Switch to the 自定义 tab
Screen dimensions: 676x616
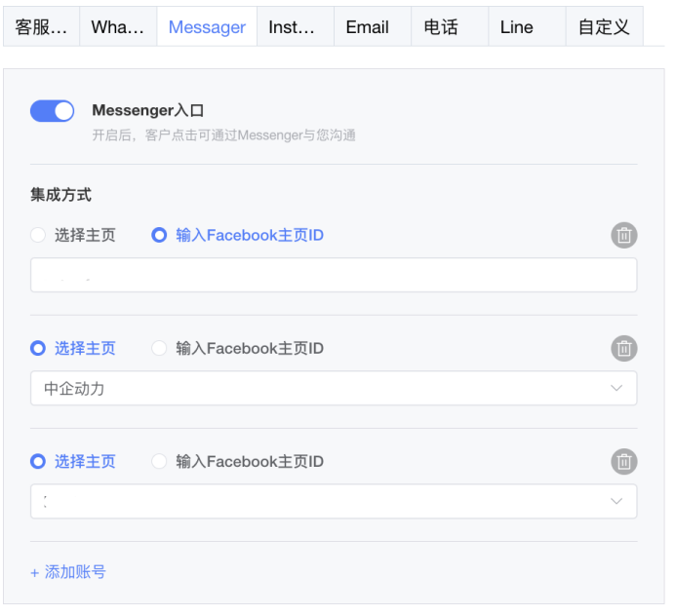(x=605, y=26)
